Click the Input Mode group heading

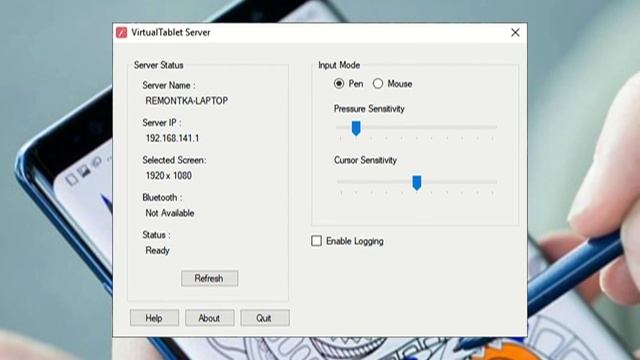[339, 65]
